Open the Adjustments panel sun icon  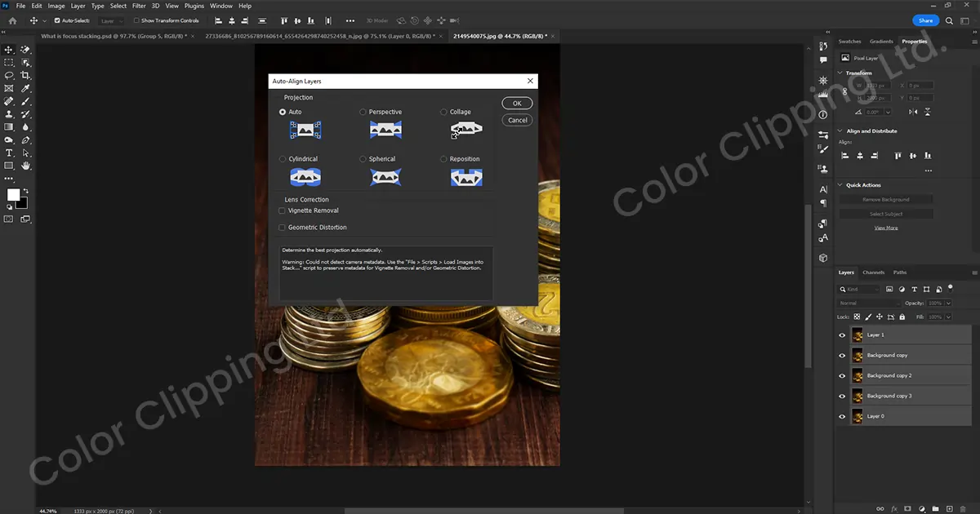click(x=823, y=80)
